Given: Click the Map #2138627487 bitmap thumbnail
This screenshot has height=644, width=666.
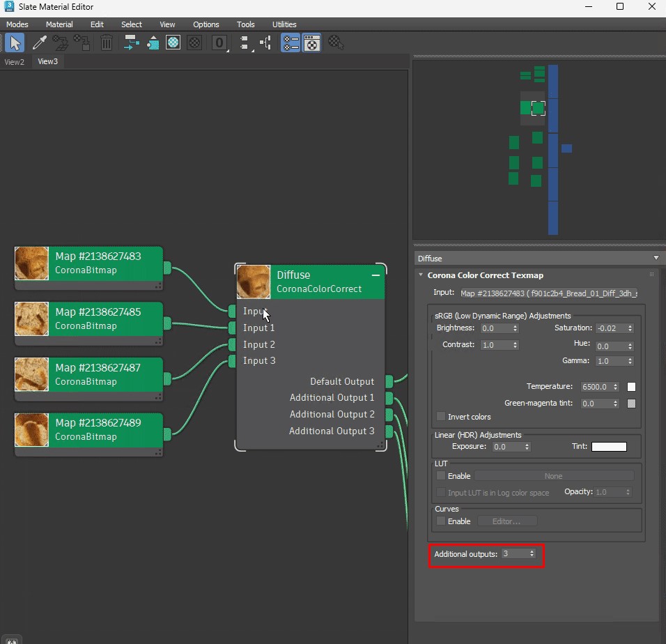Looking at the screenshot, I should tap(32, 375).
